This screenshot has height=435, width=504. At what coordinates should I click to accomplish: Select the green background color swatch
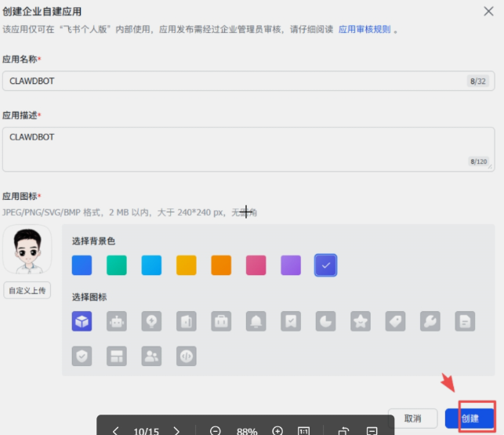pos(117,265)
